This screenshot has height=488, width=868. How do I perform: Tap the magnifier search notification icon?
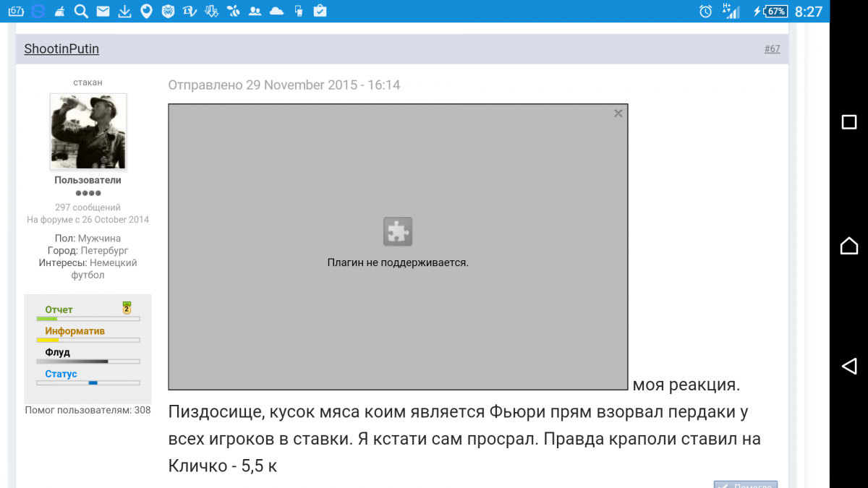pyautogui.click(x=82, y=11)
